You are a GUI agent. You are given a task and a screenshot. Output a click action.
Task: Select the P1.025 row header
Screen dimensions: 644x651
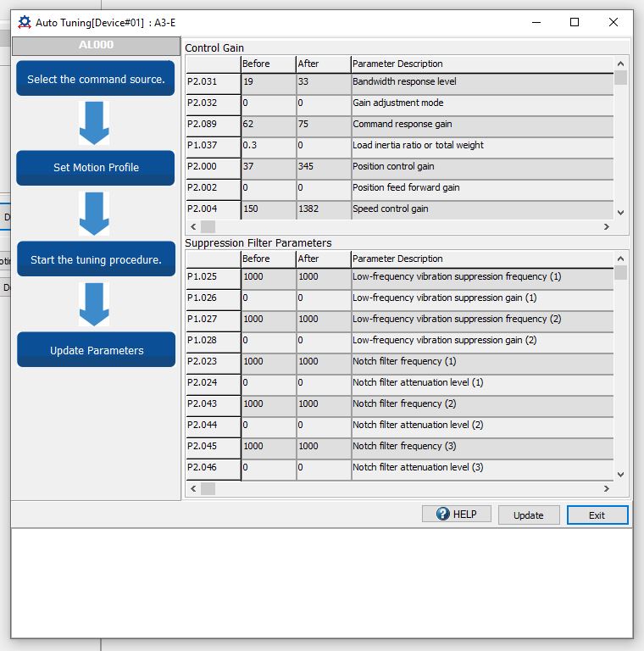click(x=214, y=279)
